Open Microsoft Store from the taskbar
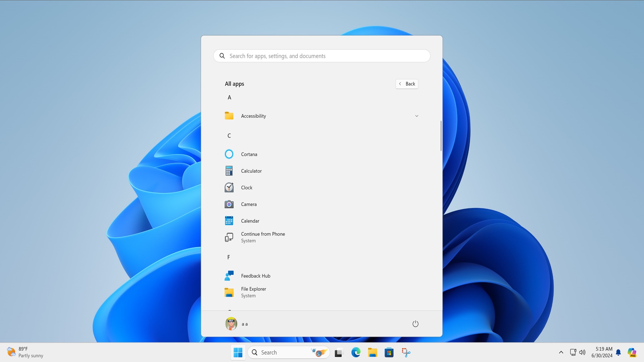Viewport: 644px width, 362px height. [389, 352]
